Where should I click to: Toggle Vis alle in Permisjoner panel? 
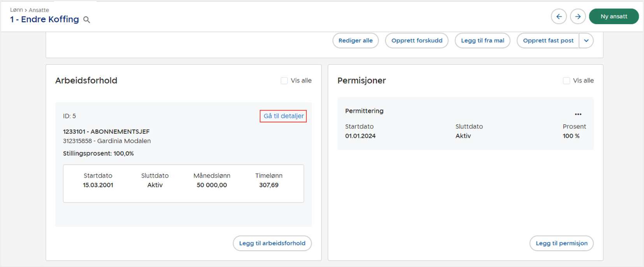pyautogui.click(x=567, y=81)
